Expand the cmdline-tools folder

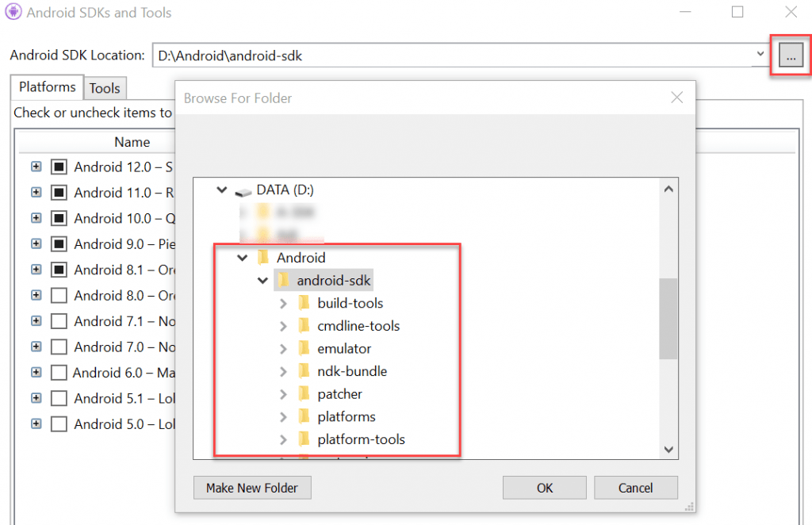coord(283,326)
